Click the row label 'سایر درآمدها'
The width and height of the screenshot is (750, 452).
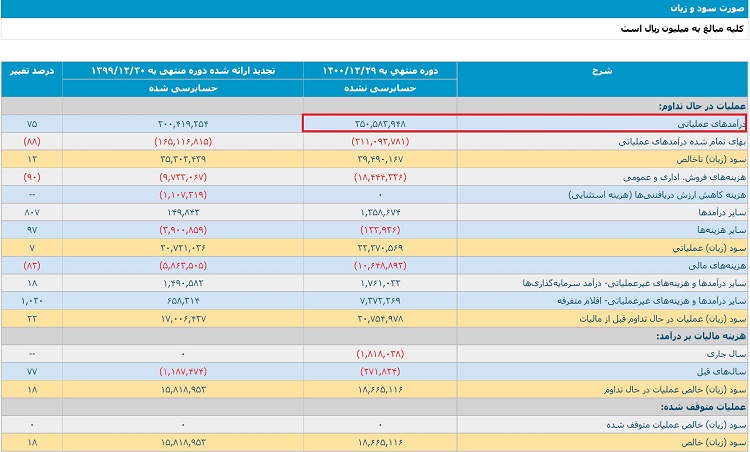coord(722,212)
